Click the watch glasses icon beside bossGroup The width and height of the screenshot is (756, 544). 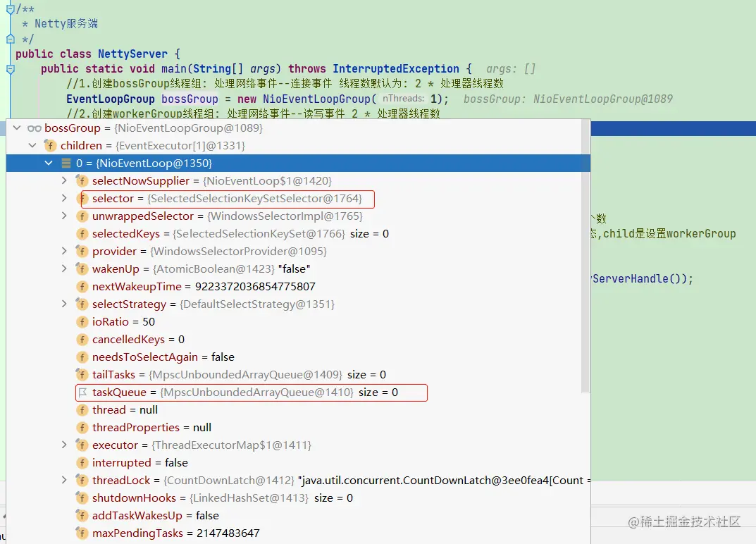[x=35, y=128]
